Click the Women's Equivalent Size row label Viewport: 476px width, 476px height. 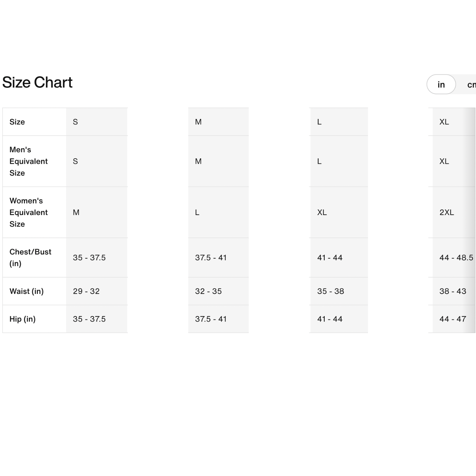[29, 212]
